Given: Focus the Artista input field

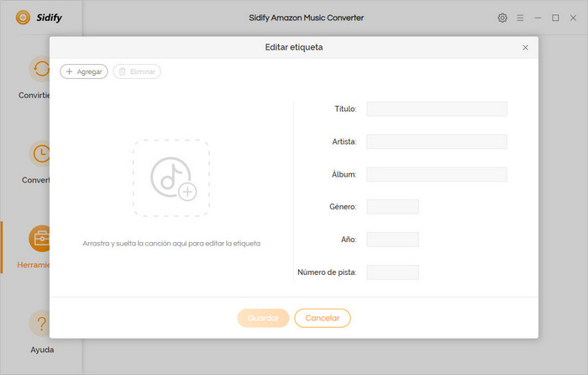Looking at the screenshot, I should pyautogui.click(x=437, y=141).
